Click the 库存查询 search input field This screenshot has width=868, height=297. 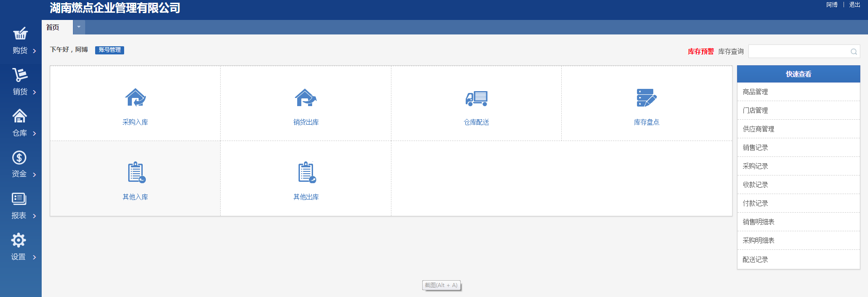(x=804, y=51)
